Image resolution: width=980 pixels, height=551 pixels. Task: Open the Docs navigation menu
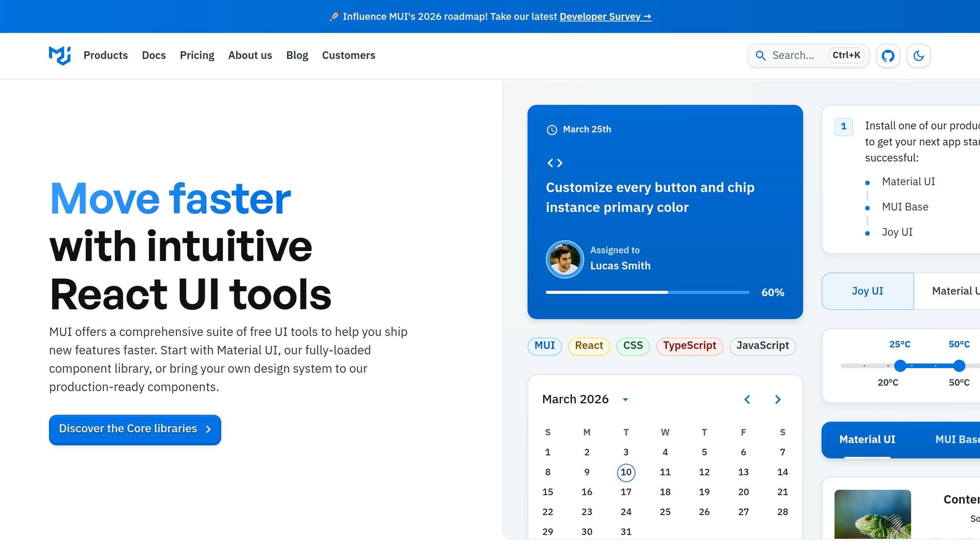154,55
